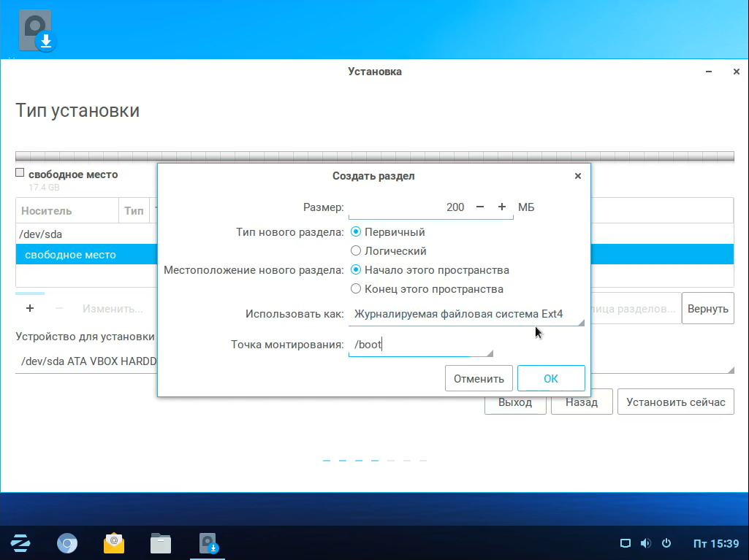Close the Создать раздел dialog
749x560 pixels.
pyautogui.click(x=578, y=177)
